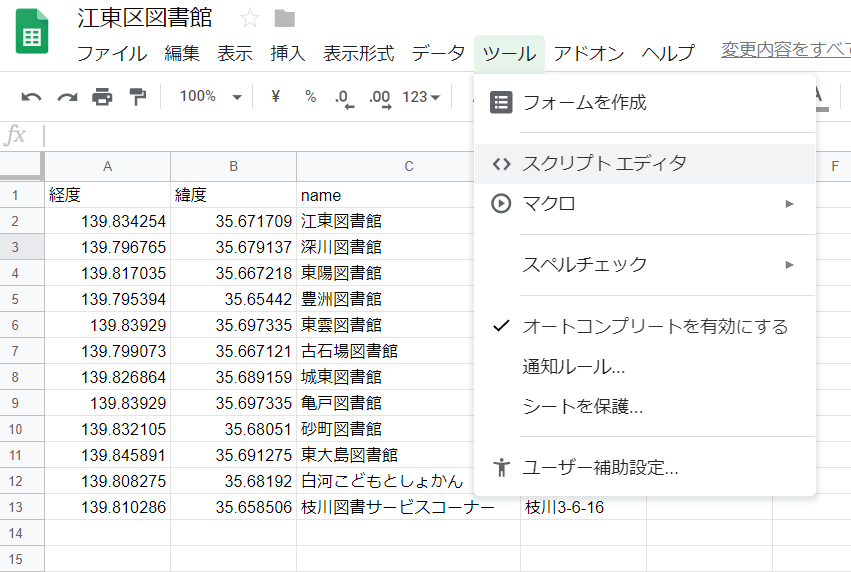The width and height of the screenshot is (851, 572).
Task: Click the form icon beside フォームを作成
Action: click(501, 102)
